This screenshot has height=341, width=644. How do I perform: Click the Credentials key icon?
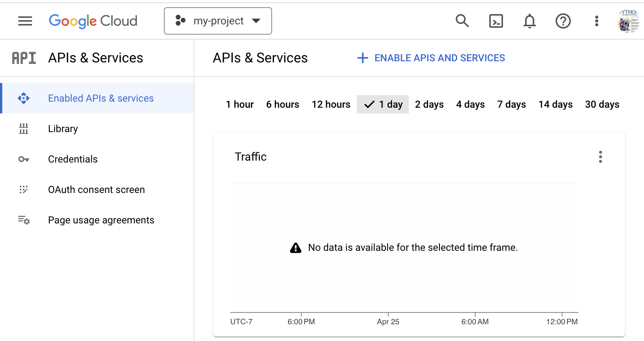[24, 159]
